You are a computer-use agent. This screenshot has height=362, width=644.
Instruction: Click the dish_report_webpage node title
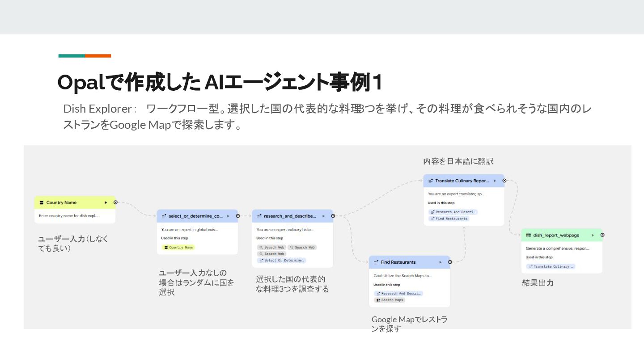pyautogui.click(x=556, y=235)
